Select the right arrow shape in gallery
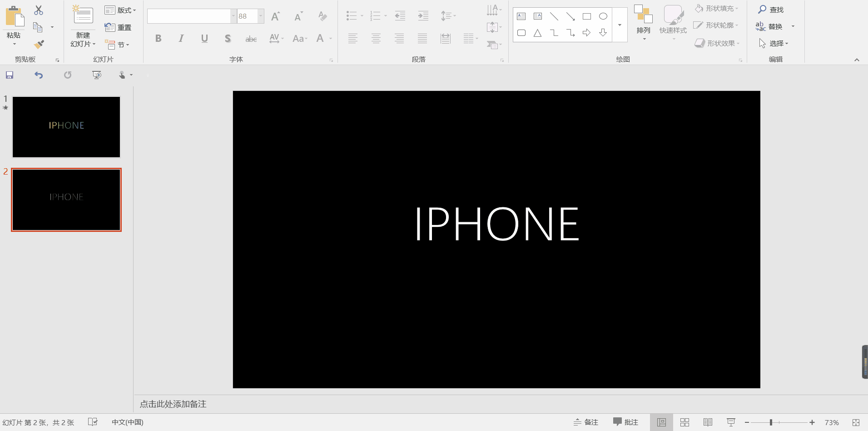868x431 pixels. pos(587,33)
